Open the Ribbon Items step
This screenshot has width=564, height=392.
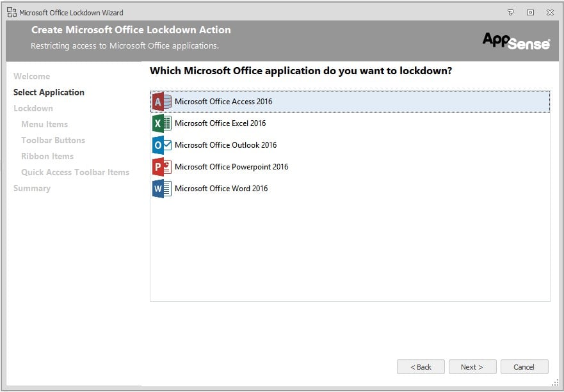click(x=47, y=156)
